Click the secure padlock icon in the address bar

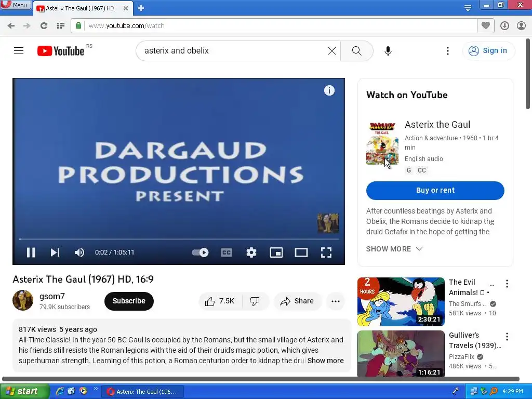78,25
